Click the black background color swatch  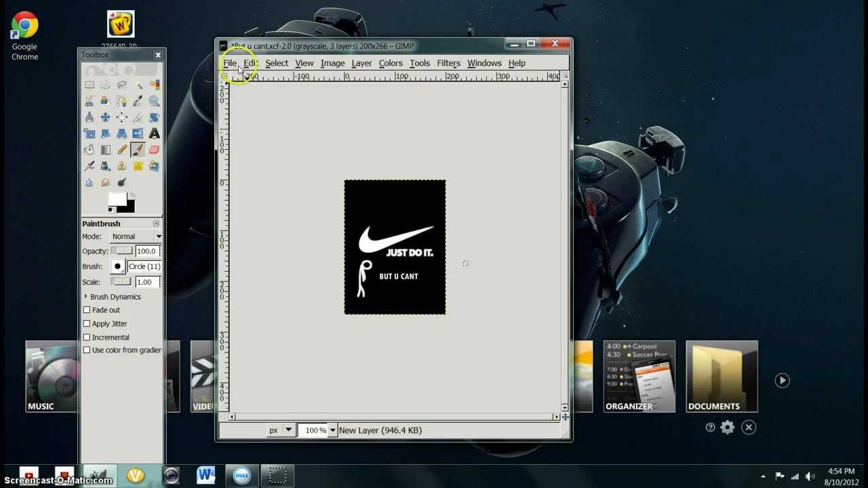click(129, 207)
